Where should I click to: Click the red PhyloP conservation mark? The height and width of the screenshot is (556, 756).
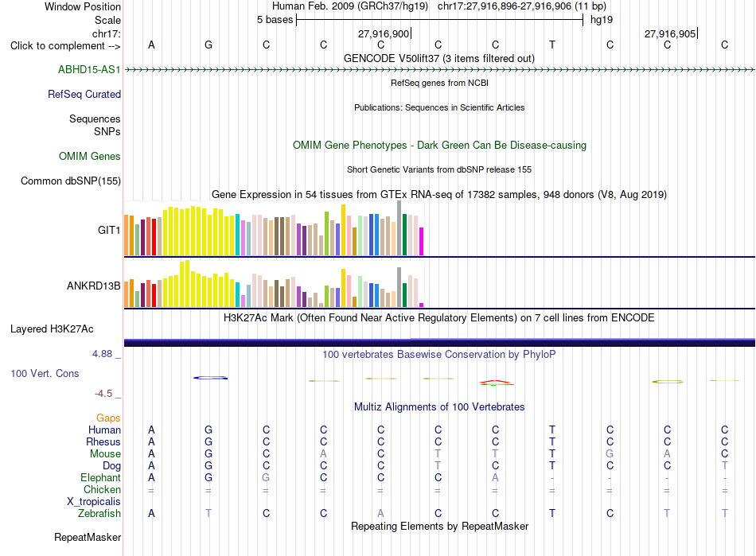pyautogui.click(x=495, y=382)
